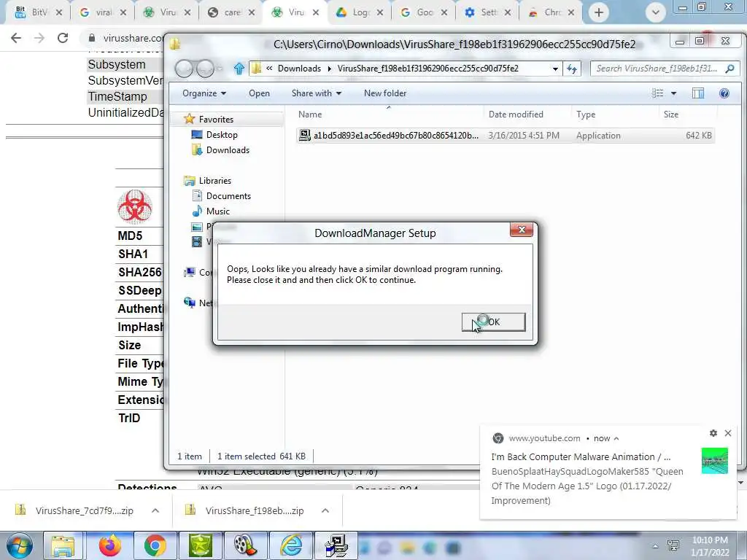Click Chrome new tab plus button

[599, 12]
